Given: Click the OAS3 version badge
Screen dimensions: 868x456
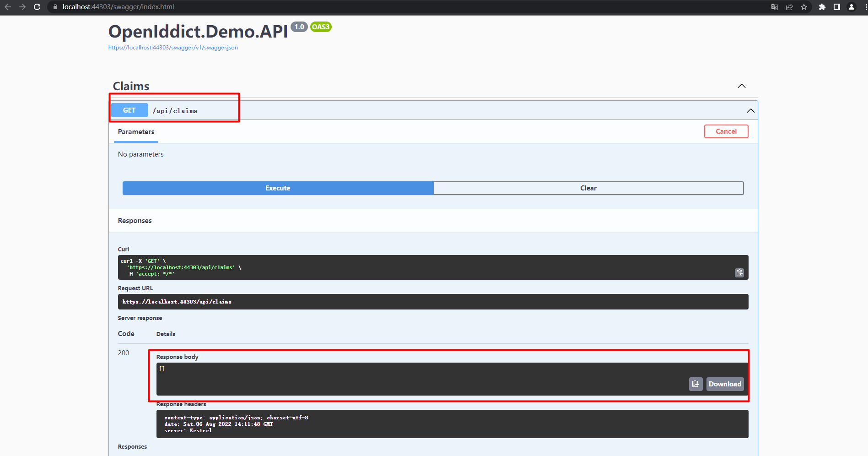Looking at the screenshot, I should pos(321,27).
